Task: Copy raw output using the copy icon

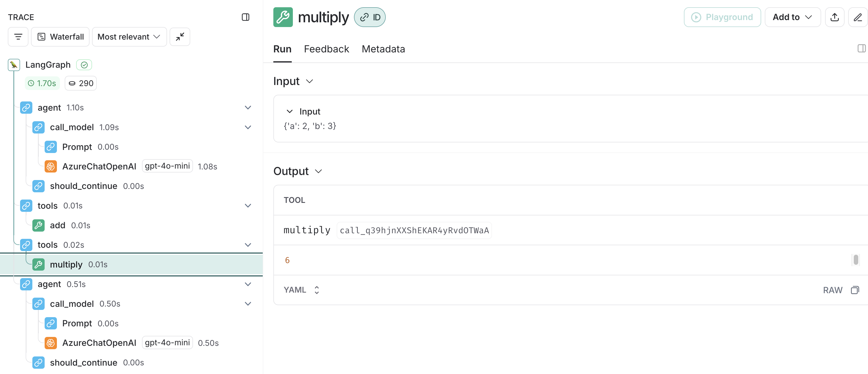Action: pos(855,290)
